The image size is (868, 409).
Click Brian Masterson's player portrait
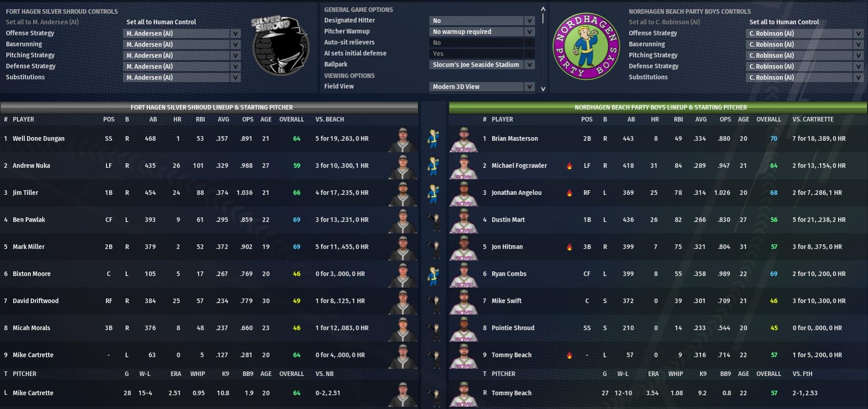pyautogui.click(x=464, y=139)
